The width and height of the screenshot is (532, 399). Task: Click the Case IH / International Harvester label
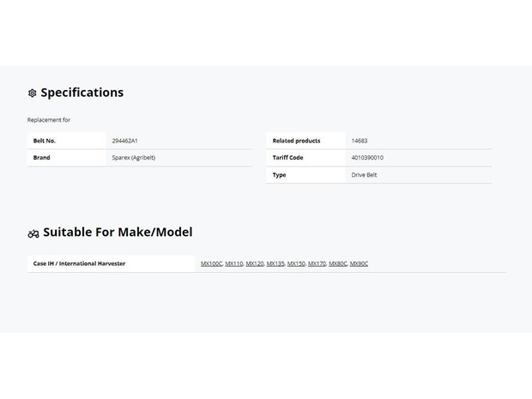pos(79,263)
